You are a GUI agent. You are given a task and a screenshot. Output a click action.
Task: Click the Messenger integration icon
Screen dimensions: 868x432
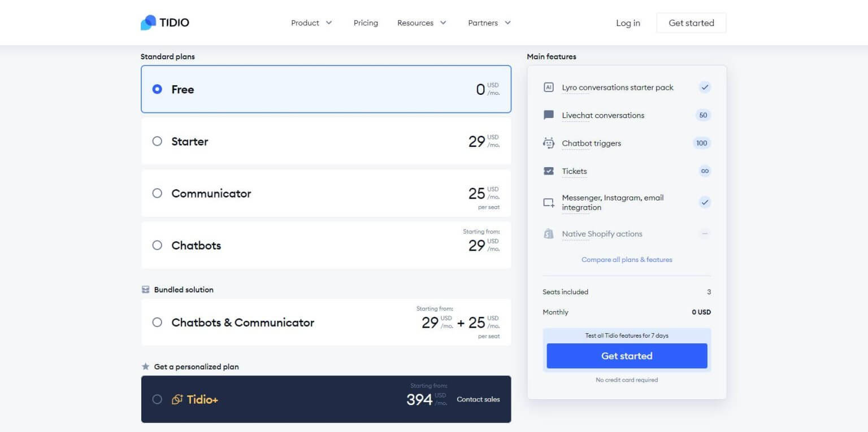[x=548, y=203]
